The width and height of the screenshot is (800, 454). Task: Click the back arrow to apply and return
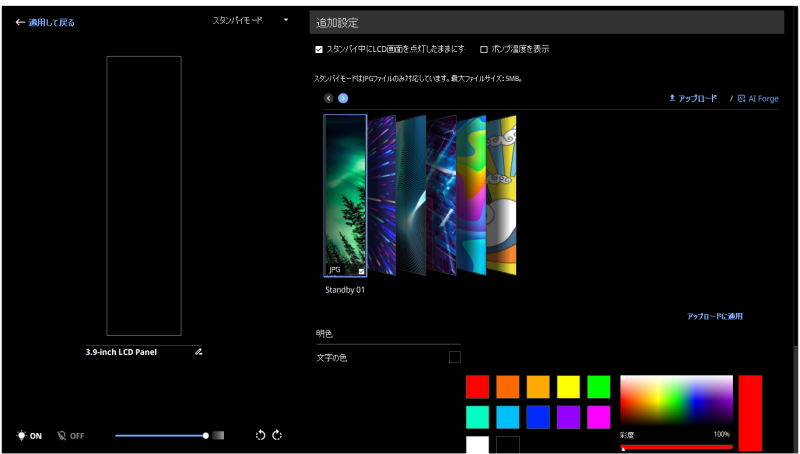20,22
